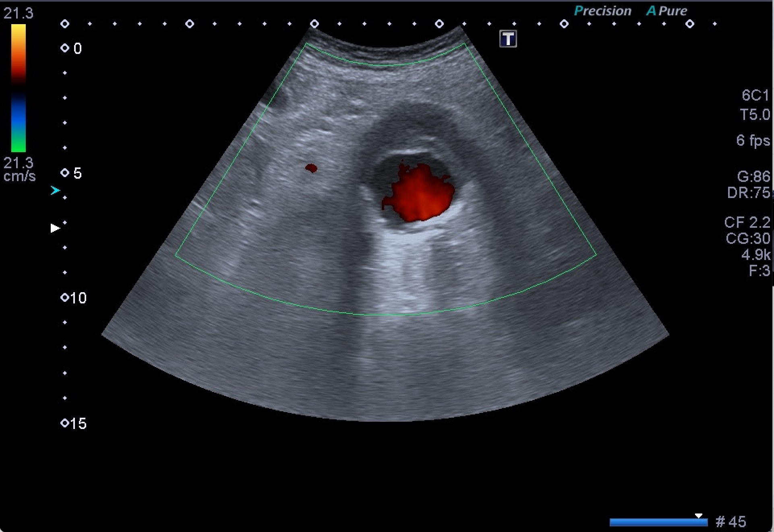This screenshot has height=532, width=774.
Task: Click the DR:75 dynamic range setting
Action: (749, 193)
